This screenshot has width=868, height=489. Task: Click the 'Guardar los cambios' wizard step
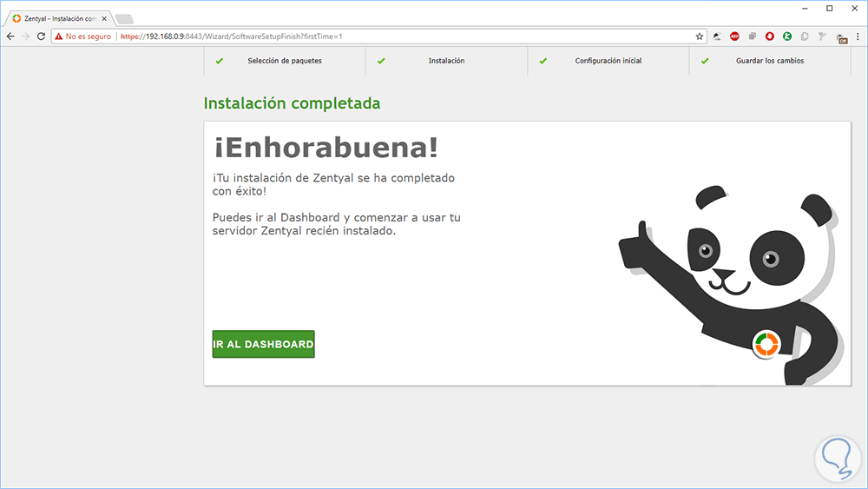(769, 60)
